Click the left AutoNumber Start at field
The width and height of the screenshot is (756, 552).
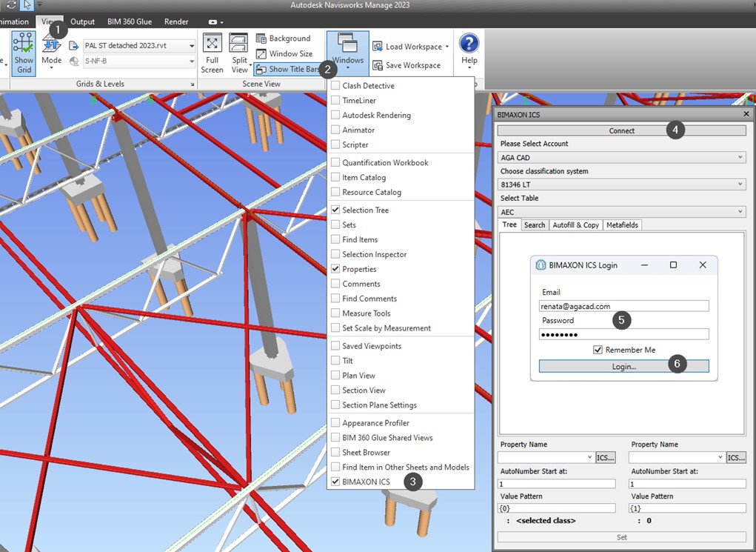(x=557, y=484)
